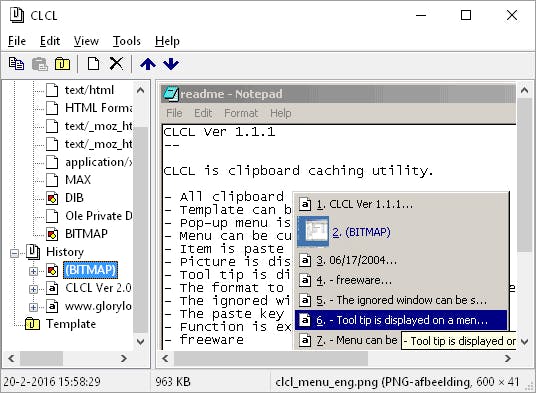Close the CLCL window

512,15
